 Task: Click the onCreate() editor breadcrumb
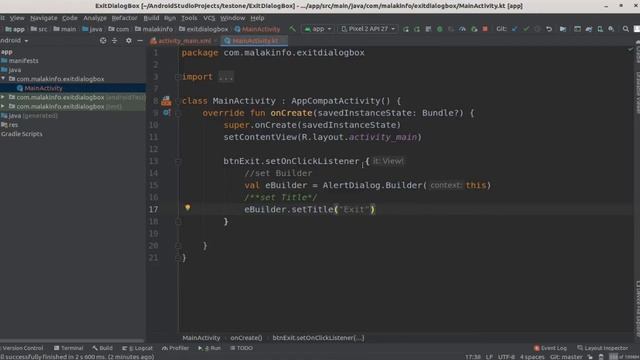246,338
